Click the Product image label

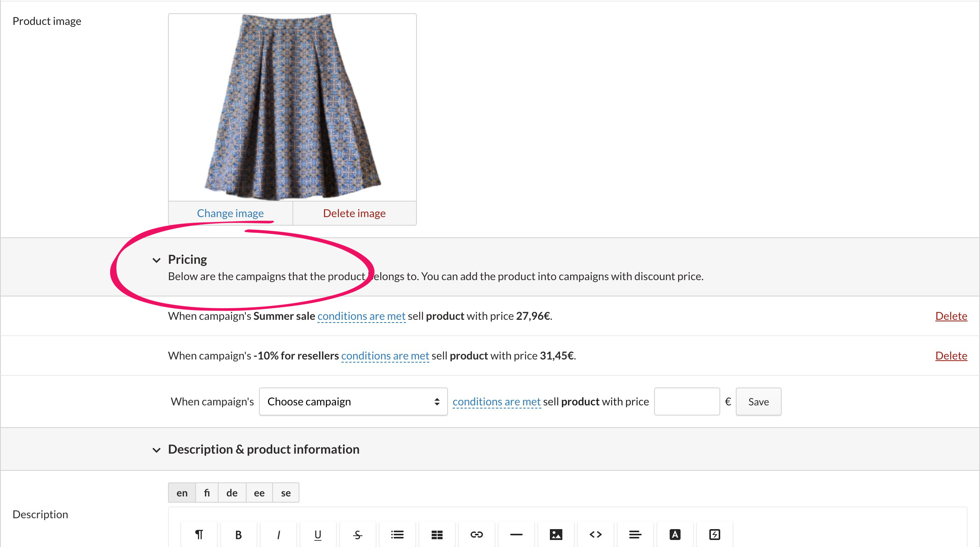pyautogui.click(x=47, y=21)
